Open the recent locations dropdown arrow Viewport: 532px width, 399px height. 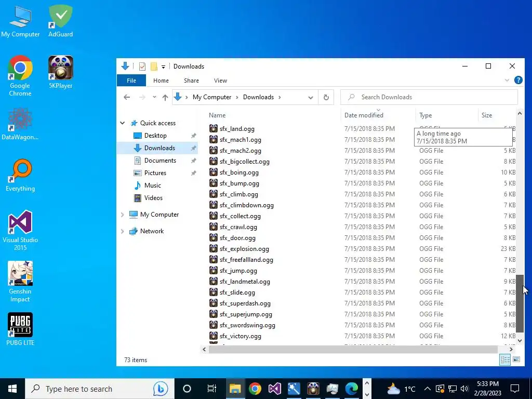pyautogui.click(x=154, y=97)
